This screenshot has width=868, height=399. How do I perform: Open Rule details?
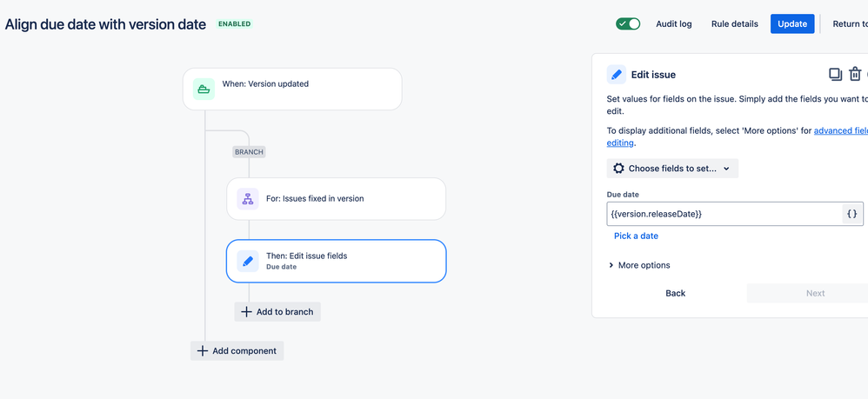click(x=735, y=23)
